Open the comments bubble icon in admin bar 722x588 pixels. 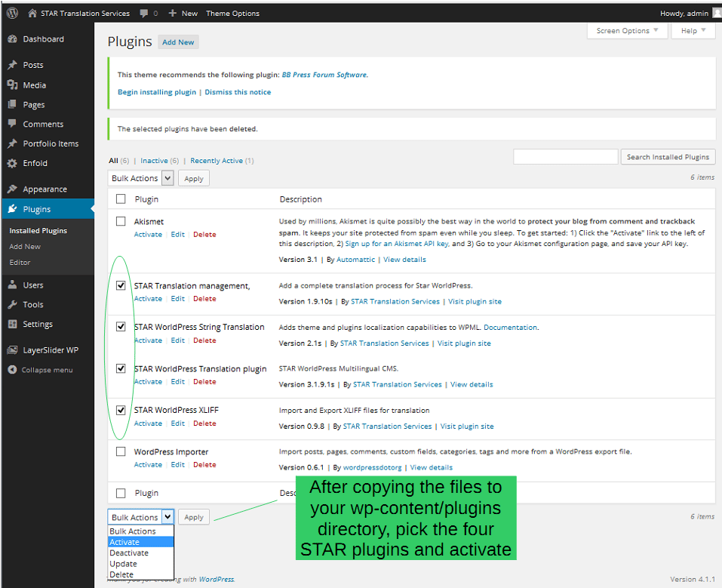144,14
